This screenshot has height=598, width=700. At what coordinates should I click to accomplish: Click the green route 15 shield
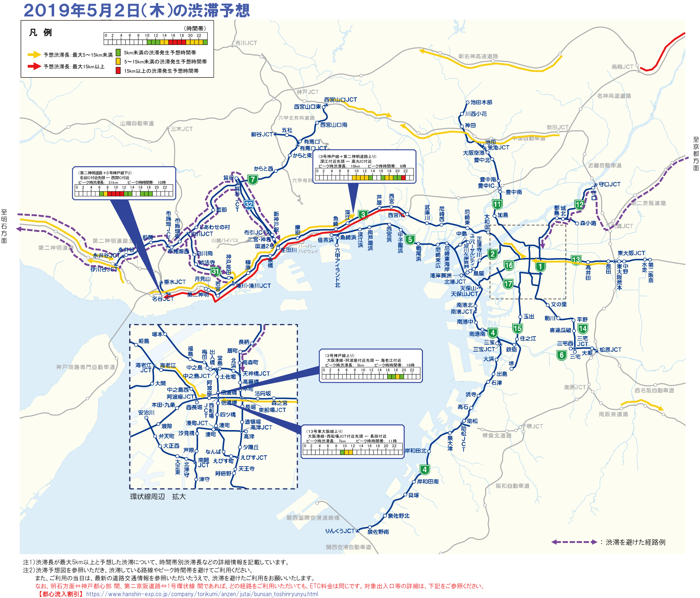(x=517, y=328)
